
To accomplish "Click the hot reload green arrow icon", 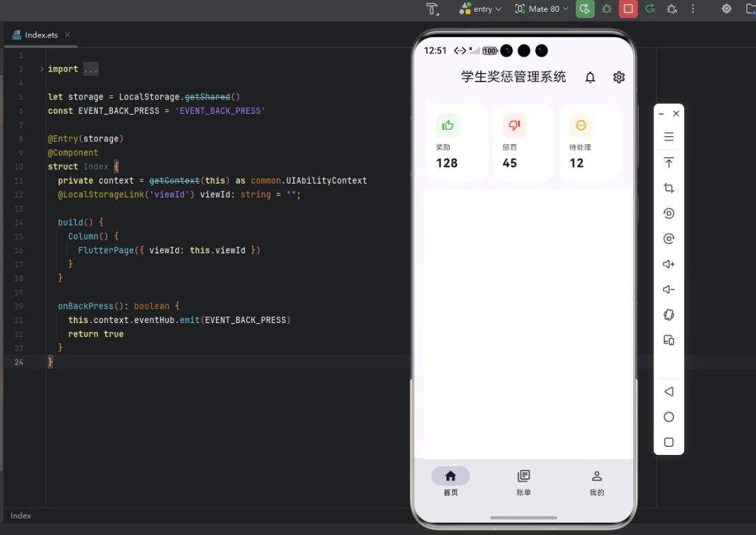I will click(650, 9).
